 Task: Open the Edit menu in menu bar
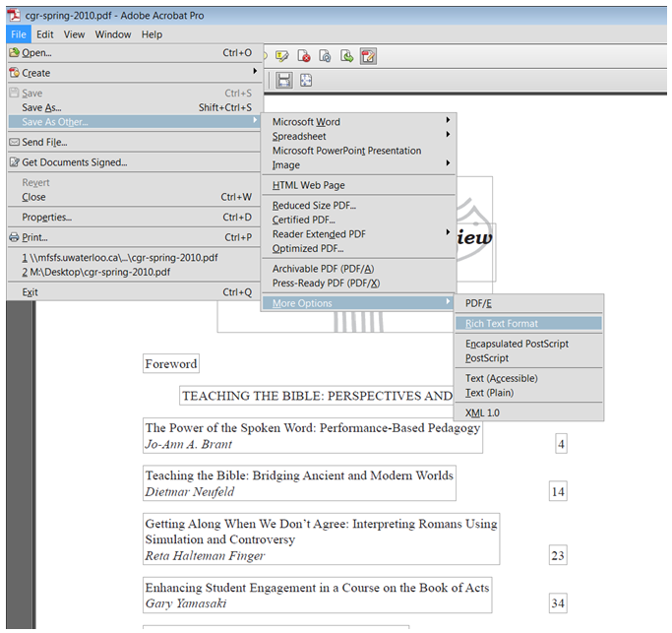[45, 34]
